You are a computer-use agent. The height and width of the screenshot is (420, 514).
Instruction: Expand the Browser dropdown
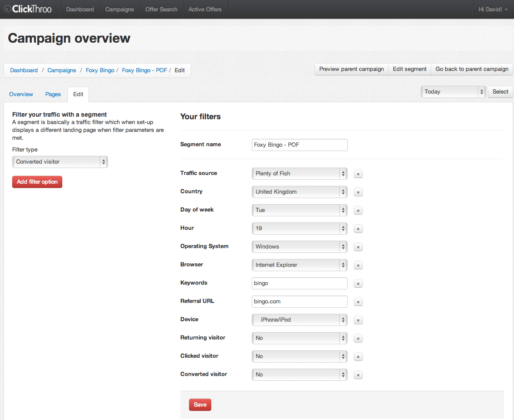[x=299, y=265]
